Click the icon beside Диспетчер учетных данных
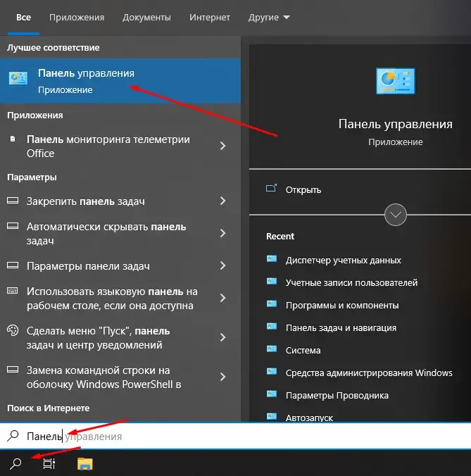Image resolution: width=471 pixels, height=476 pixels. [x=272, y=258]
